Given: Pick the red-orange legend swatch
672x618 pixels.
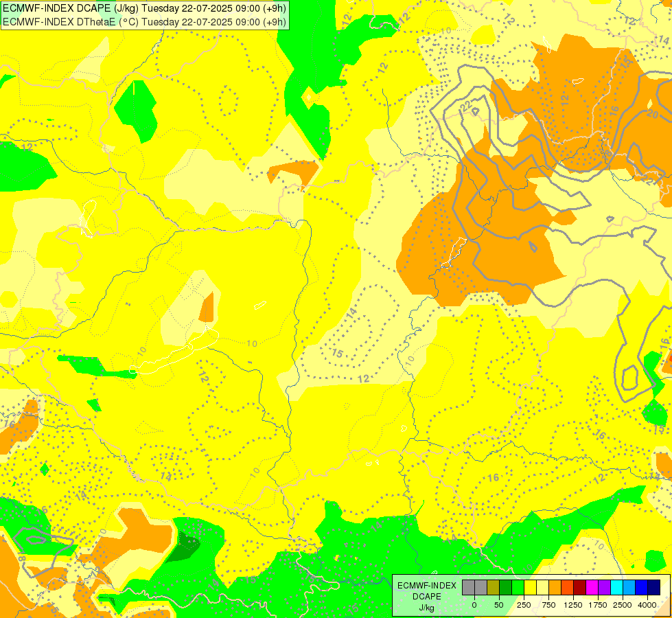Looking at the screenshot, I should 568,587.
